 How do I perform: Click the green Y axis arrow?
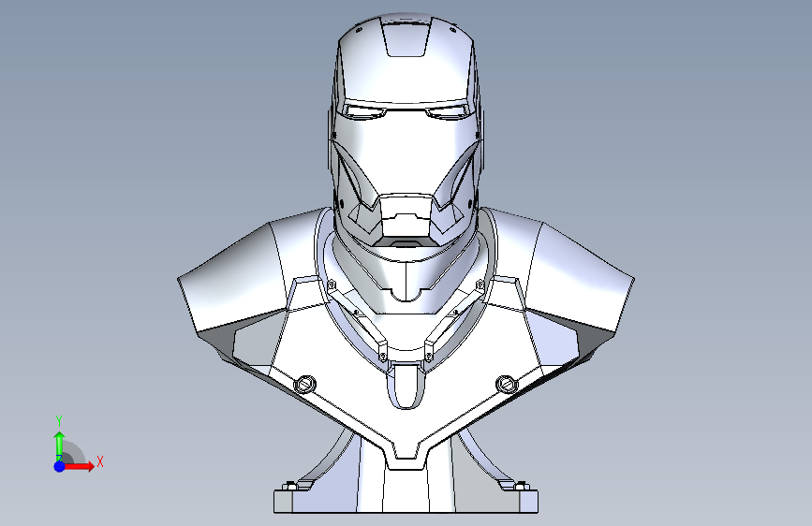pyautogui.click(x=60, y=446)
